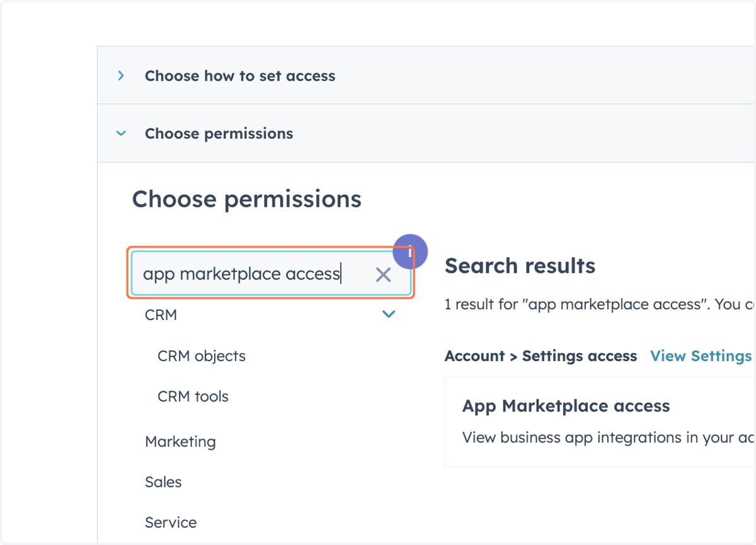The height and width of the screenshot is (545, 756).
Task: Click the App Marketplace access result card
Action: pos(600,422)
